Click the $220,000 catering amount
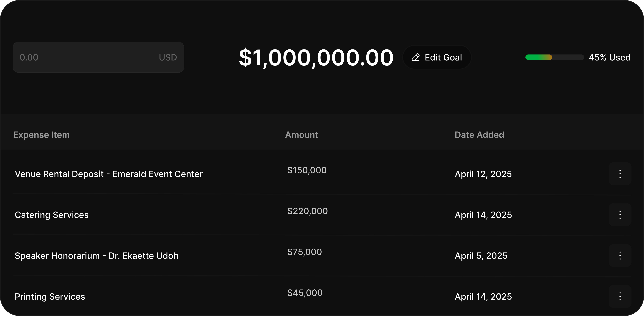The image size is (644, 316). (x=307, y=211)
